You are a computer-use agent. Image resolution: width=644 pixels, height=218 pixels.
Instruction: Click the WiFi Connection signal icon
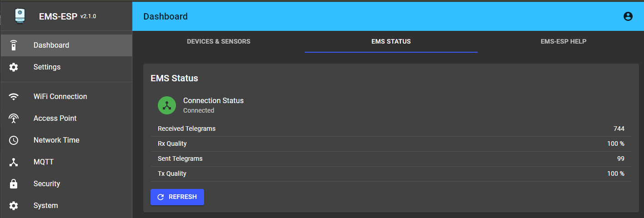click(x=14, y=97)
